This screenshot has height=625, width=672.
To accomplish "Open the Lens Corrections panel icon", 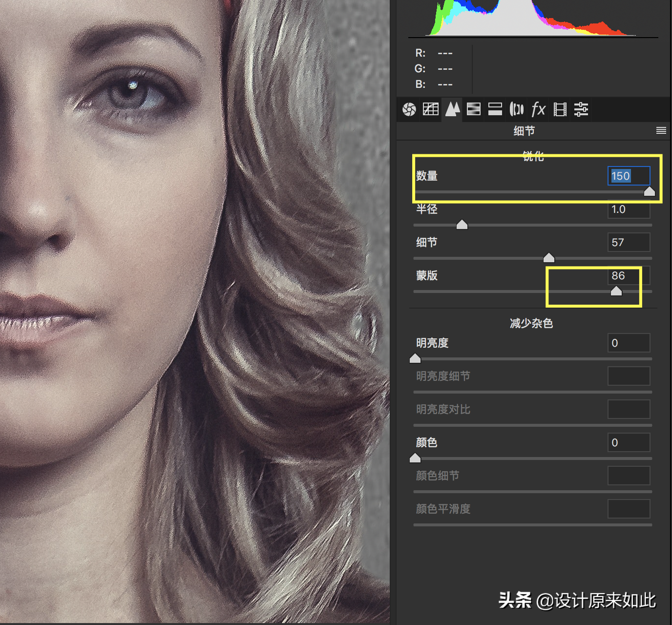I will coord(516,109).
